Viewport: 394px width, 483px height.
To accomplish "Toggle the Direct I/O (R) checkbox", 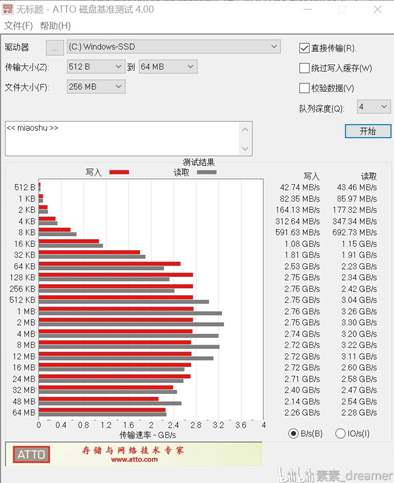I will click(x=304, y=48).
